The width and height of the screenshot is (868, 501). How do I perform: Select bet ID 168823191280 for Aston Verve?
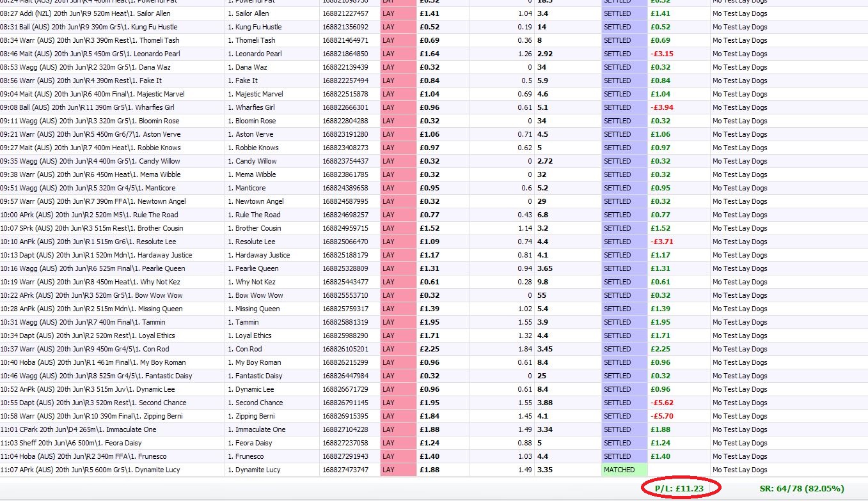(345, 134)
